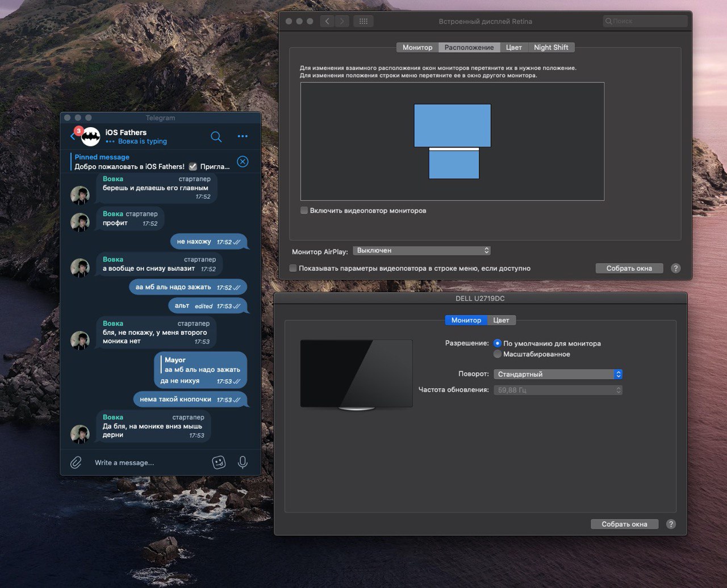This screenshot has height=588, width=727.
Task: Go back from iOS Fathers chat in Telegram
Action: [73, 136]
